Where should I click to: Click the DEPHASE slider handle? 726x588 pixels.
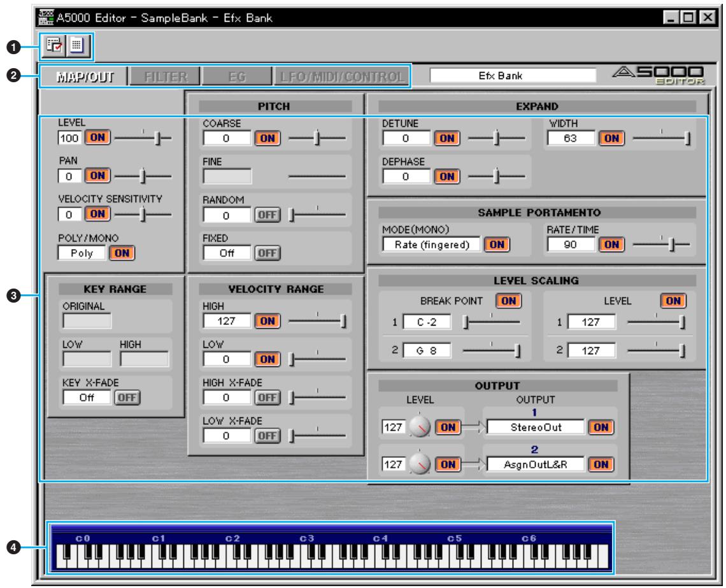496,176
